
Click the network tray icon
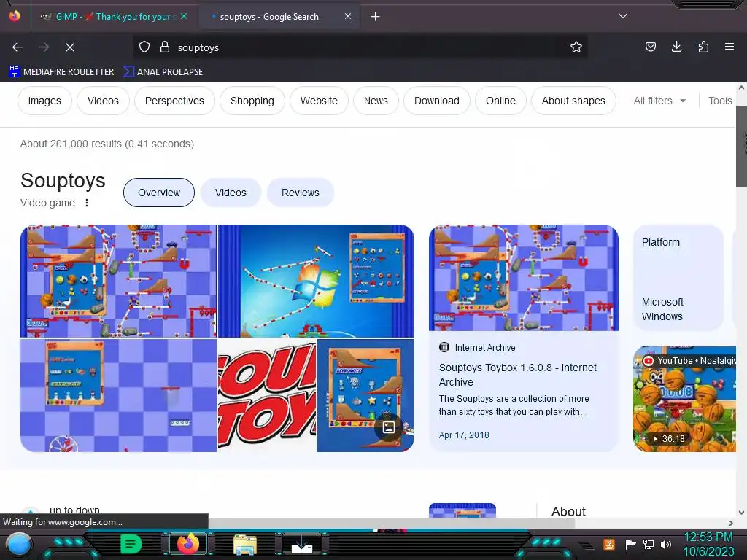(x=649, y=544)
